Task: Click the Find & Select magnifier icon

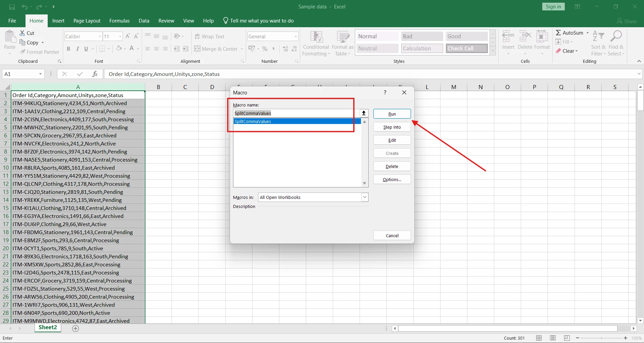Action: pyautogui.click(x=616, y=36)
